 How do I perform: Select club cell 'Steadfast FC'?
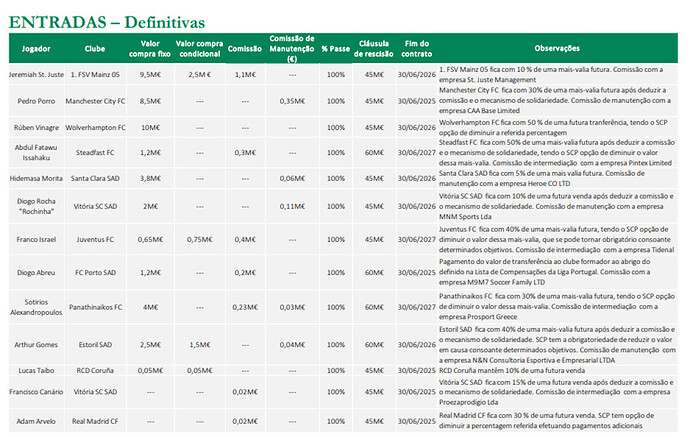click(95, 152)
